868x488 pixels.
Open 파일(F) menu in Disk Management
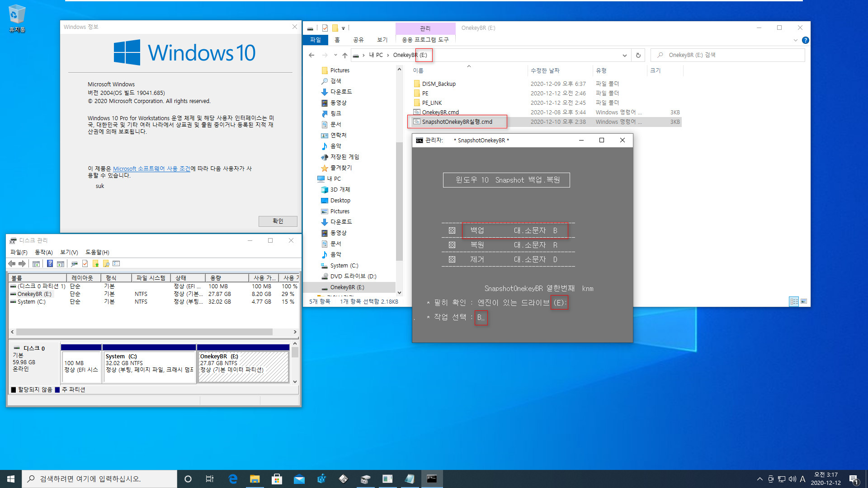point(19,253)
